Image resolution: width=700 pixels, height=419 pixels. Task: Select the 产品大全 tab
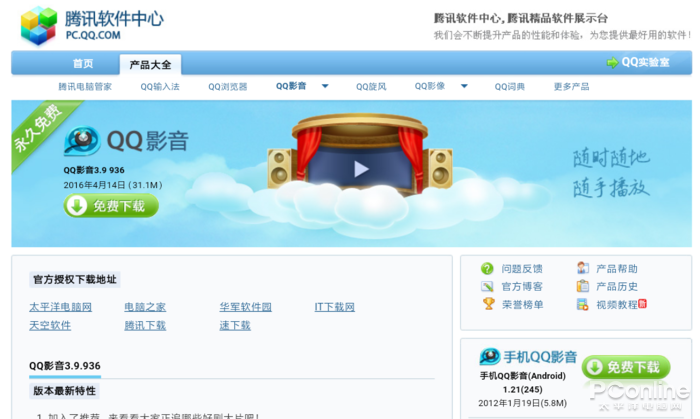[x=150, y=65]
